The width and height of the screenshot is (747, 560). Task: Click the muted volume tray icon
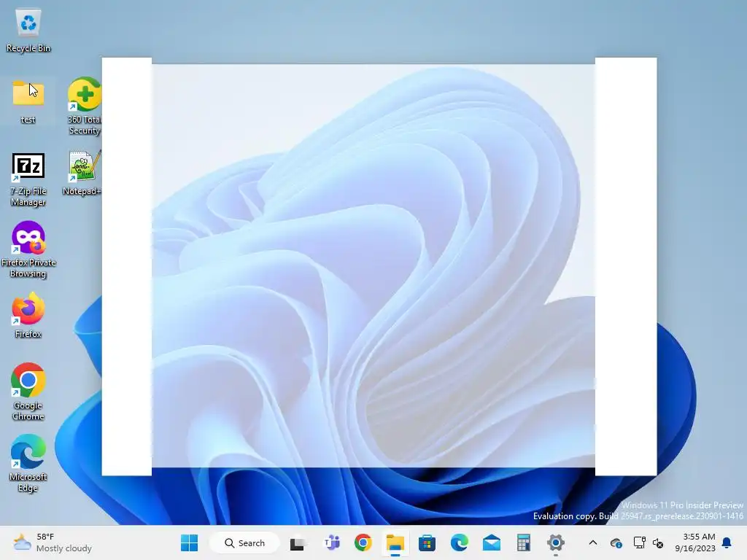tap(658, 542)
